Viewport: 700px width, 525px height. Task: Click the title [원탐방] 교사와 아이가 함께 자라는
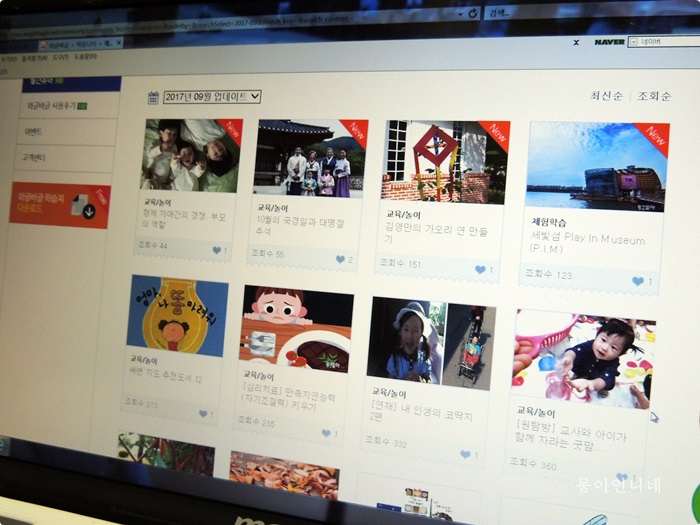click(570, 435)
